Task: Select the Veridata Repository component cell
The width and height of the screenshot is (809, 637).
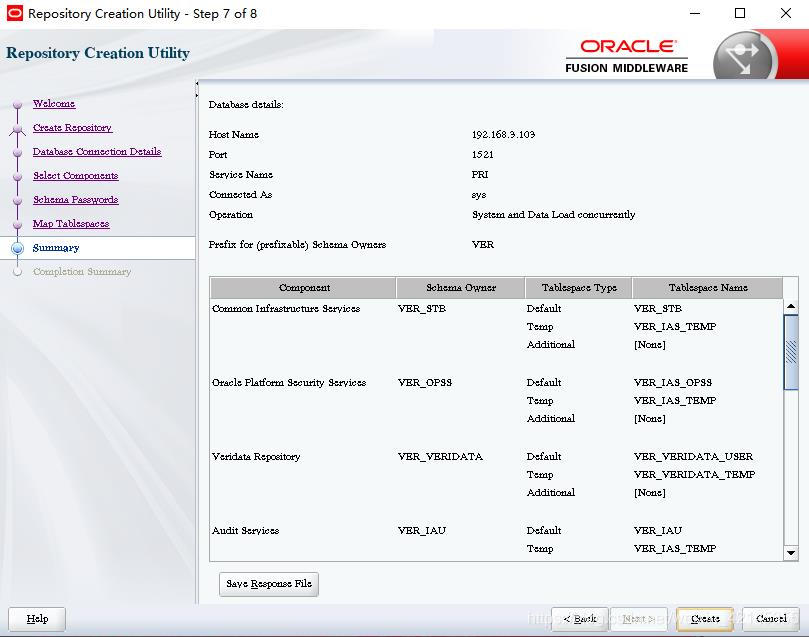Action: coord(256,456)
